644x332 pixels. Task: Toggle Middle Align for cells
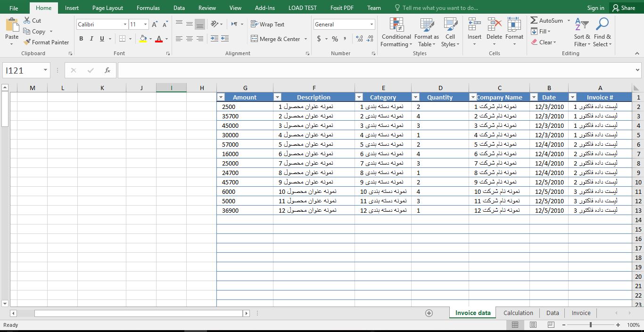190,24
